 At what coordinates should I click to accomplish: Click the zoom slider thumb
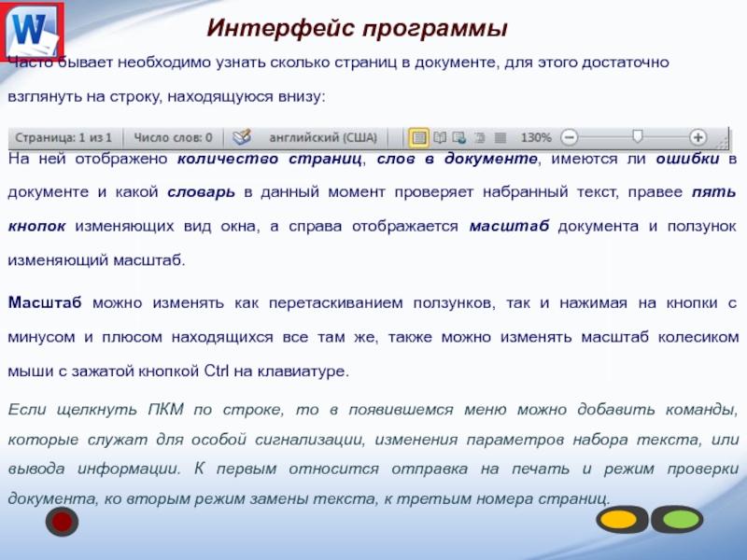pos(637,137)
